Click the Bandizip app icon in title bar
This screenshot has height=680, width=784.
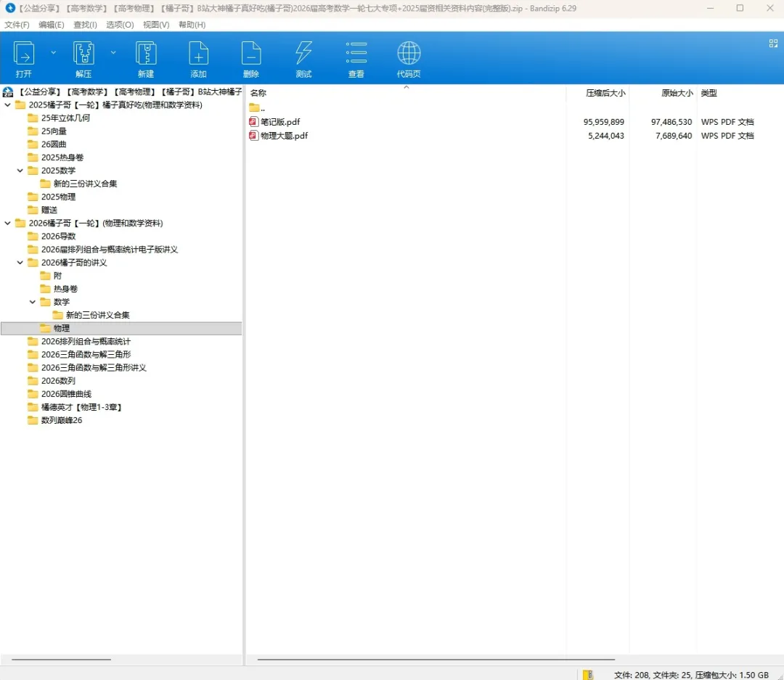[10, 8]
